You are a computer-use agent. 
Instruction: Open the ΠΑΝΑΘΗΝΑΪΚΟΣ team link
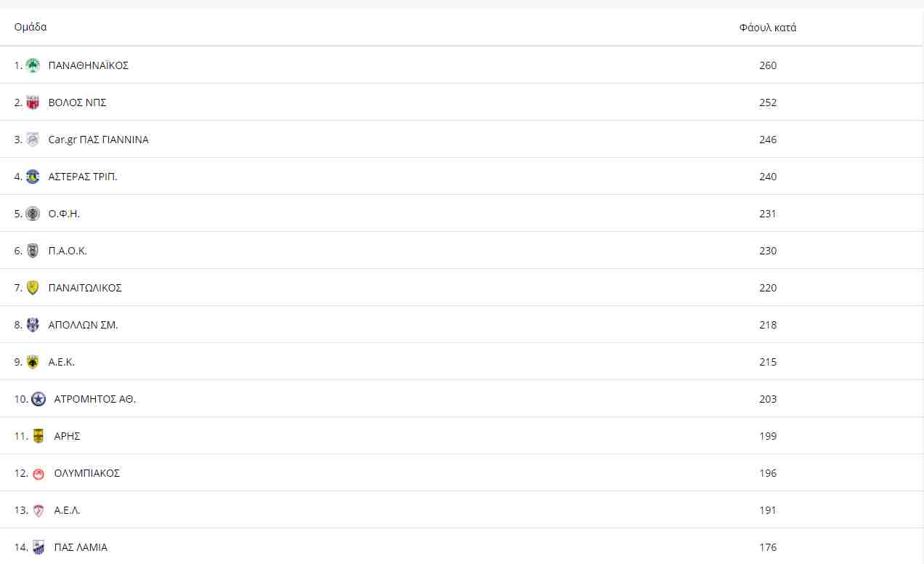[x=88, y=65]
